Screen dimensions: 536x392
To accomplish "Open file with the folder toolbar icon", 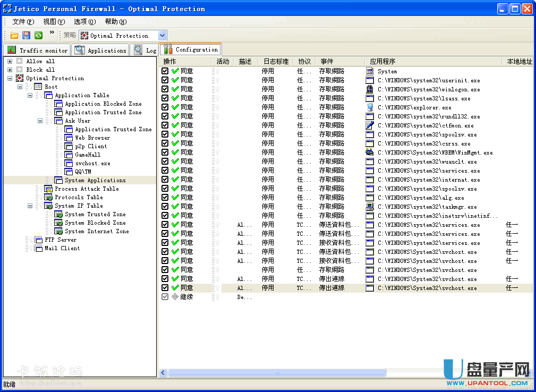I will point(14,35).
